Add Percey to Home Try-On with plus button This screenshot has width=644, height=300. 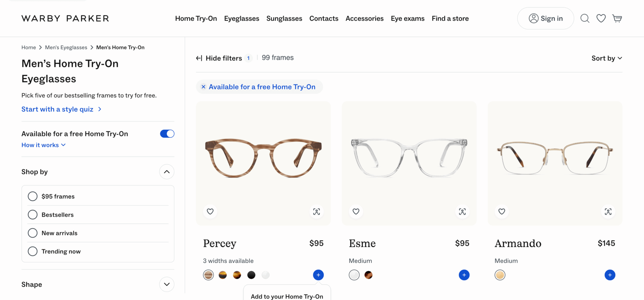point(318,275)
